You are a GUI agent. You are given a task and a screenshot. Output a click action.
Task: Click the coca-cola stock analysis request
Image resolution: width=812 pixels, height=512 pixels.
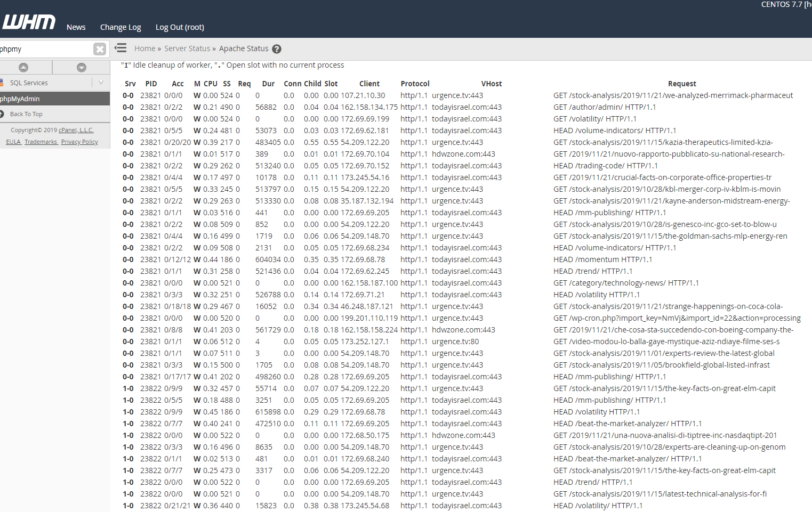[668, 306]
